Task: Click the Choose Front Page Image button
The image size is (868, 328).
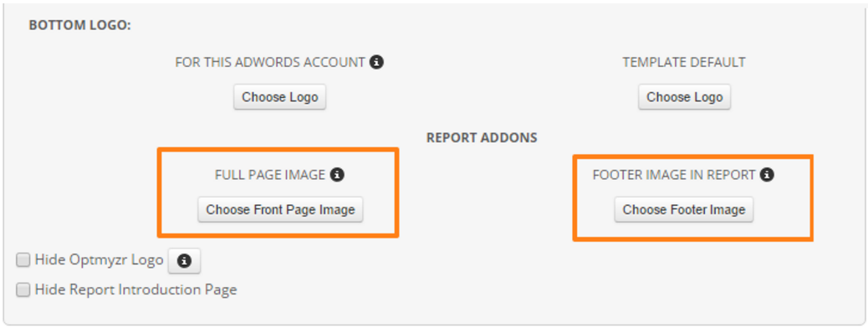Action: click(280, 210)
